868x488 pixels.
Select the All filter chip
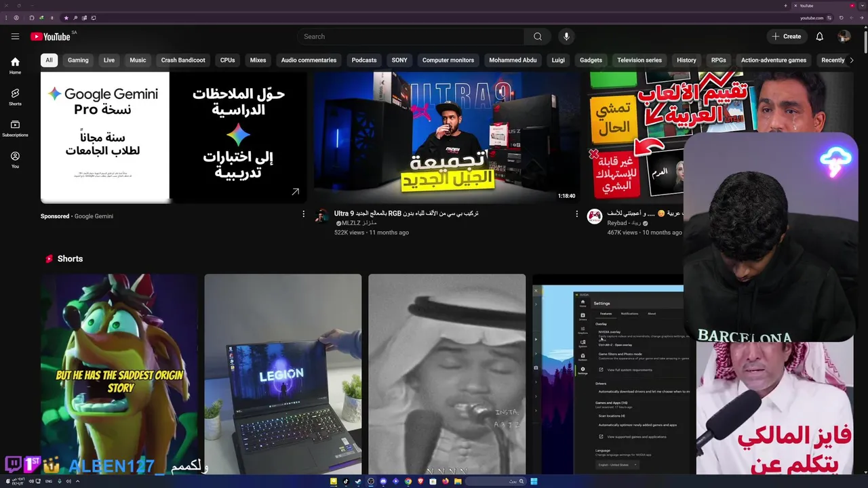coord(49,60)
